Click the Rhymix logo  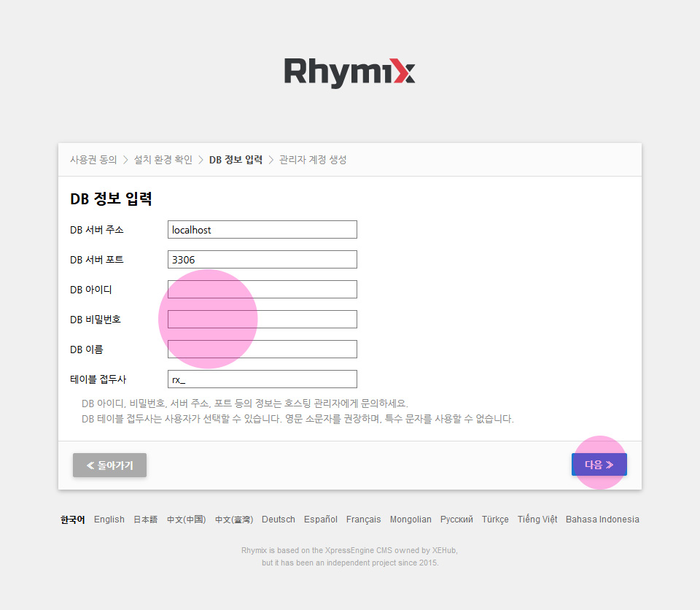[349, 73]
